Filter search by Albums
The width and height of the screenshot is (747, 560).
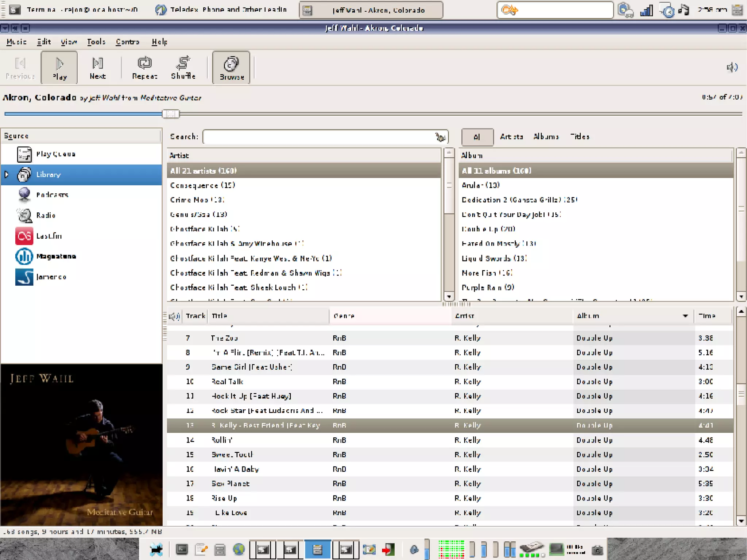(546, 137)
